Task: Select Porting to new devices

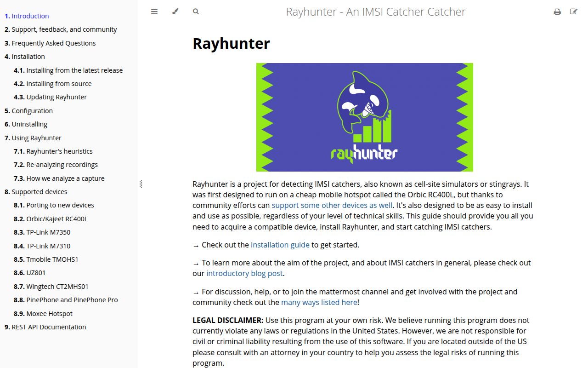Action: coord(54,205)
